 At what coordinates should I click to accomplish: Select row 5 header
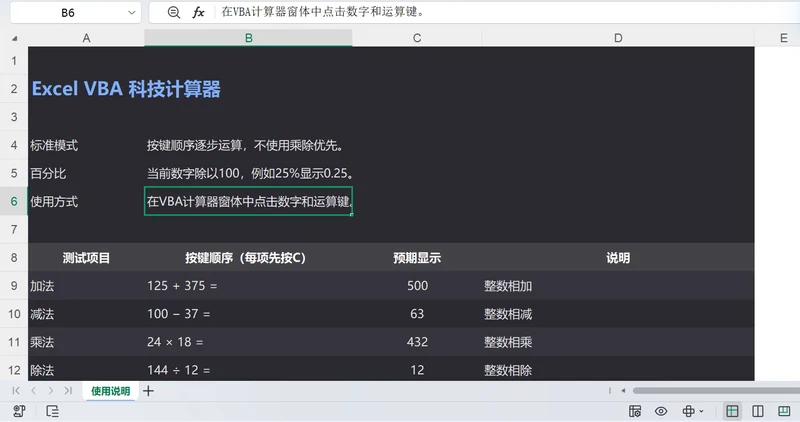pyautogui.click(x=14, y=173)
